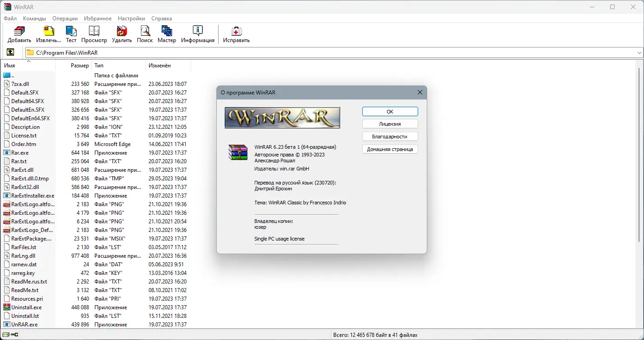
Task: Confirm the About dialog with OK
Action: point(390,111)
